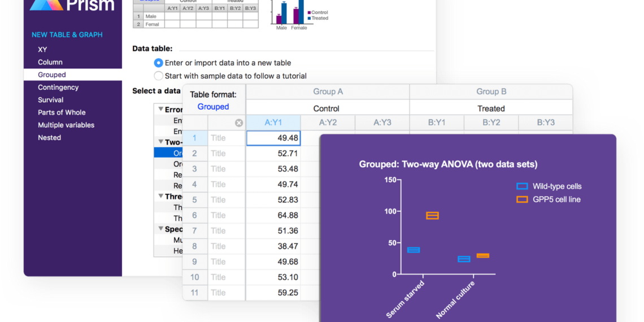Select the B:Y2 column header
644x322 pixels.
tap(491, 123)
